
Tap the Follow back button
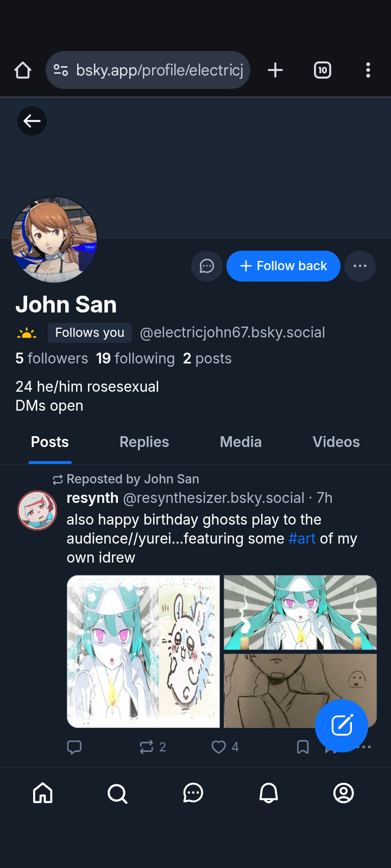283,266
